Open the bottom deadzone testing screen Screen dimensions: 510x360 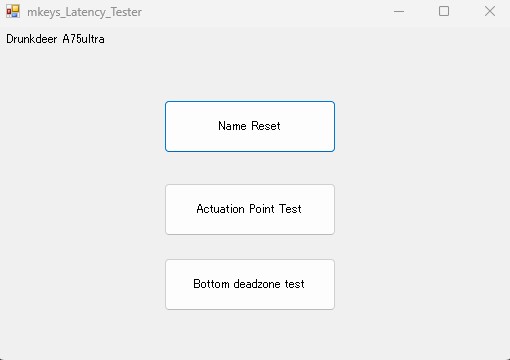(250, 284)
